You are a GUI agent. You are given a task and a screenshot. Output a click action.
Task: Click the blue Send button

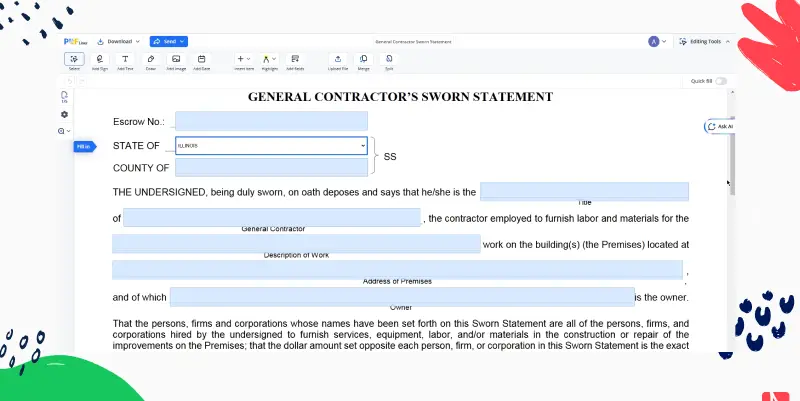pos(169,41)
